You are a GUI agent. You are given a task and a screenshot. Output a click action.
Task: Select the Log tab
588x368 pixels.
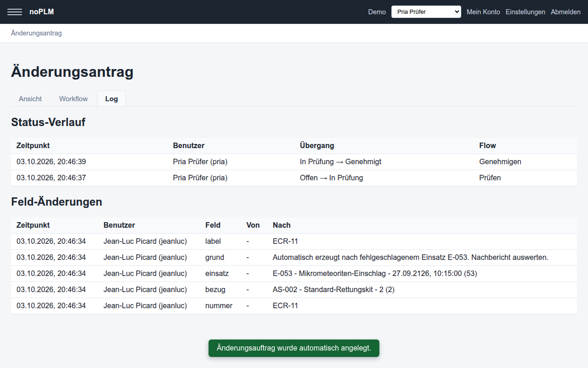coord(112,99)
